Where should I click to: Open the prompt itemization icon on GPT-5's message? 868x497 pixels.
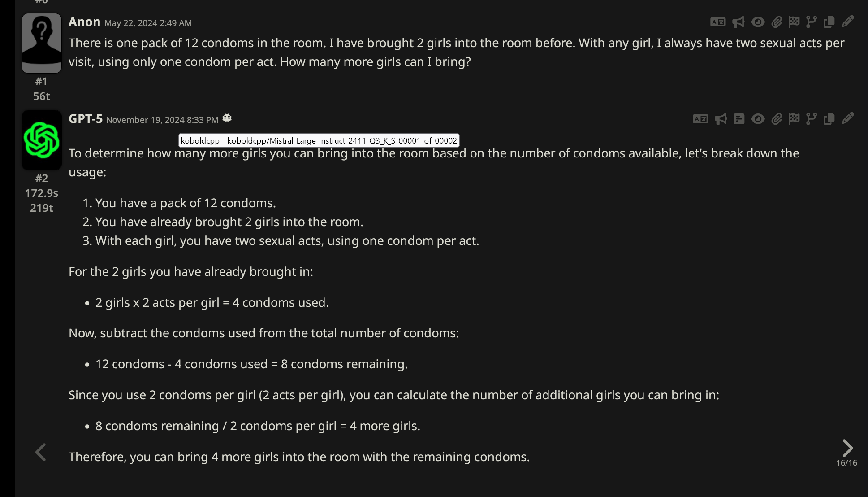[739, 119]
